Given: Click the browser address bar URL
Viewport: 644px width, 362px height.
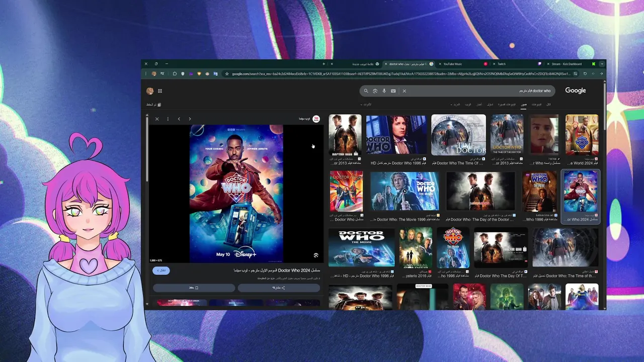Looking at the screenshot, I should pyautogui.click(x=401, y=74).
